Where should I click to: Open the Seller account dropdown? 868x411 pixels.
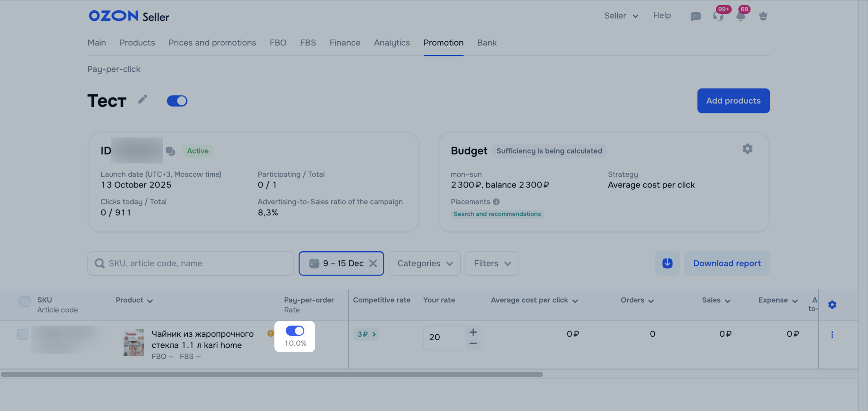click(621, 16)
